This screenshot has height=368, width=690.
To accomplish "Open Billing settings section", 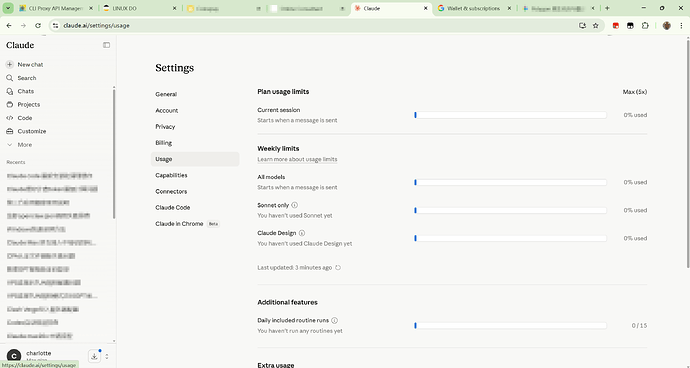I will [x=195, y=143].
